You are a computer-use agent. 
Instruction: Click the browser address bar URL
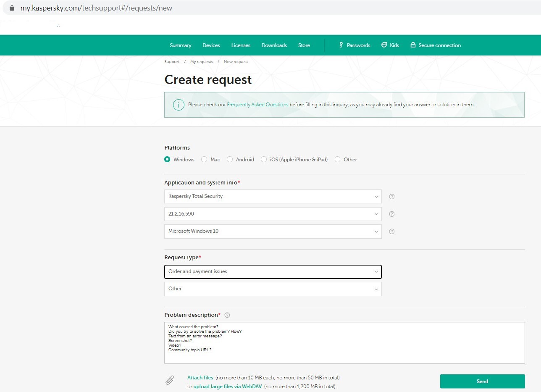pyautogui.click(x=96, y=8)
